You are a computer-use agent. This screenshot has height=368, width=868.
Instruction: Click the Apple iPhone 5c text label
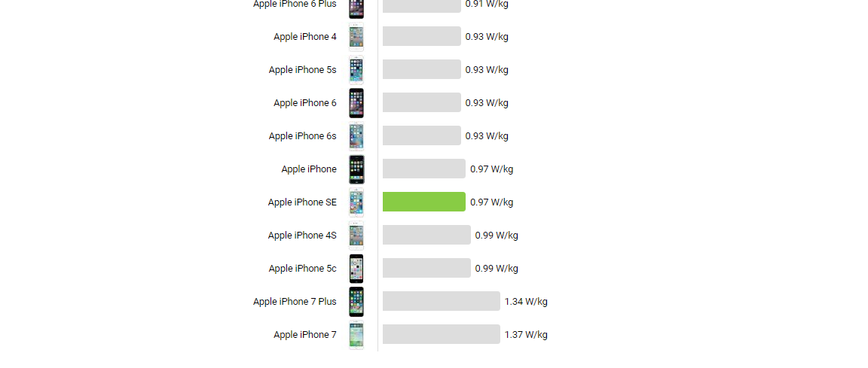coord(302,269)
